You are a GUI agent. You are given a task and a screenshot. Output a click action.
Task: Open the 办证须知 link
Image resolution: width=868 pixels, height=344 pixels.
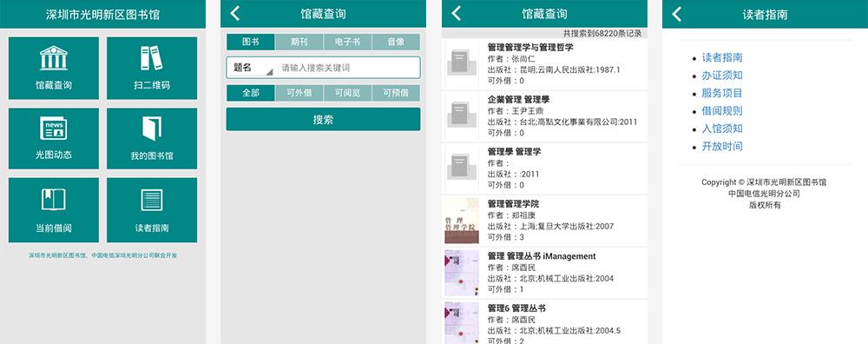tap(722, 76)
